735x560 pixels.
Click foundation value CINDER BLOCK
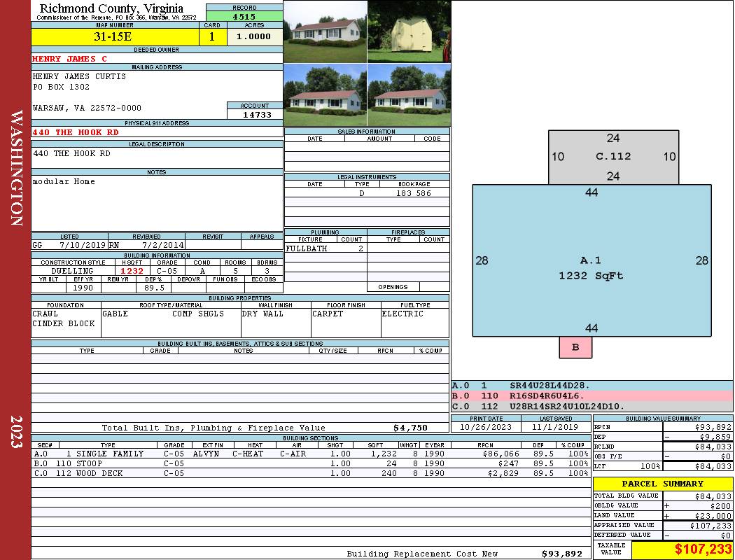click(63, 323)
